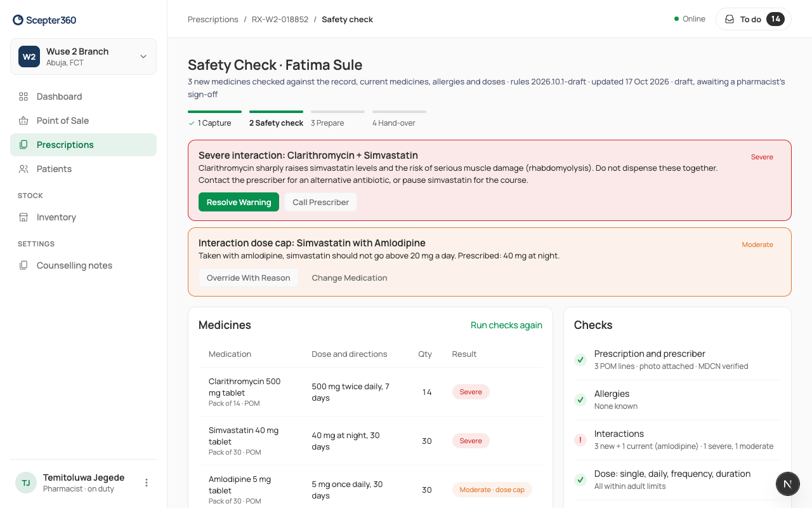Click the Change Medication button

tap(350, 277)
